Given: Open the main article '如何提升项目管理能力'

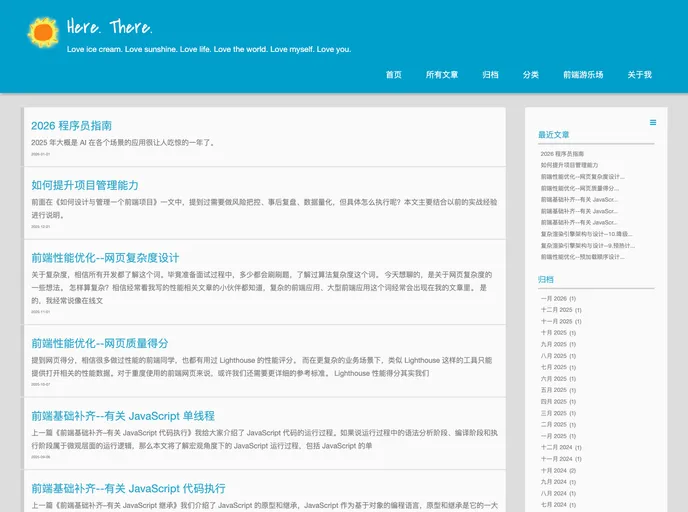Looking at the screenshot, I should coord(85,185).
